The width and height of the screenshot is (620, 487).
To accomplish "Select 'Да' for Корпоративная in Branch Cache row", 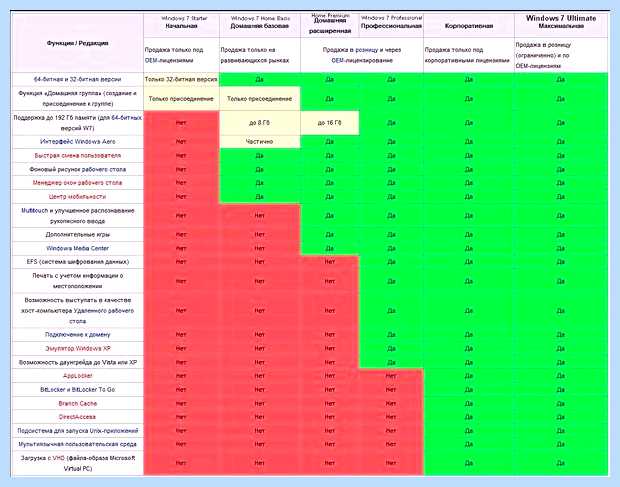I will tap(469, 403).
